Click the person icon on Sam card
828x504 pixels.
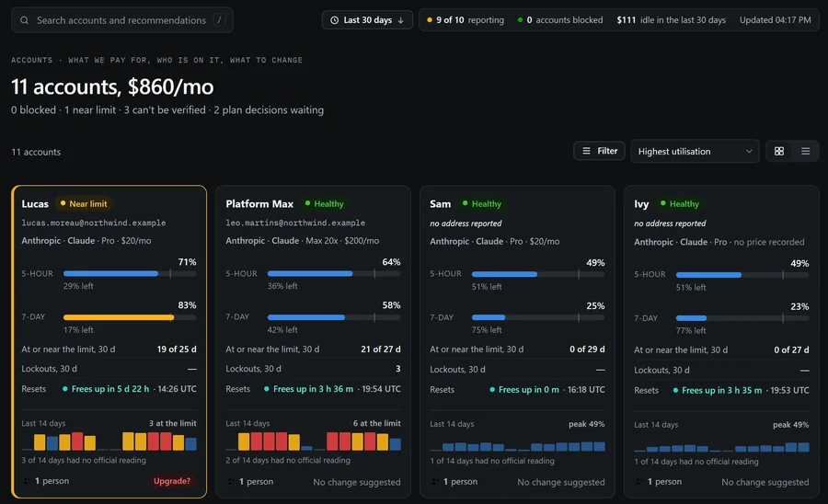coord(435,481)
